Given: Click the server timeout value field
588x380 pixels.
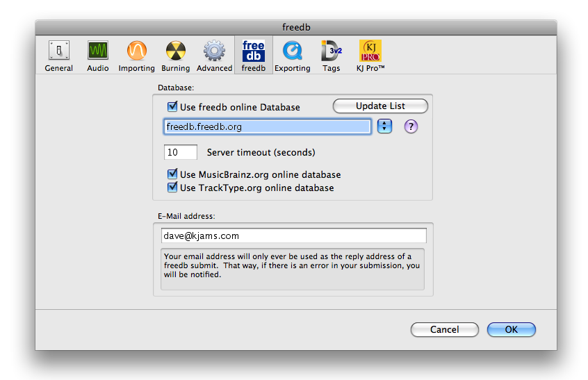Looking at the screenshot, I should [181, 152].
